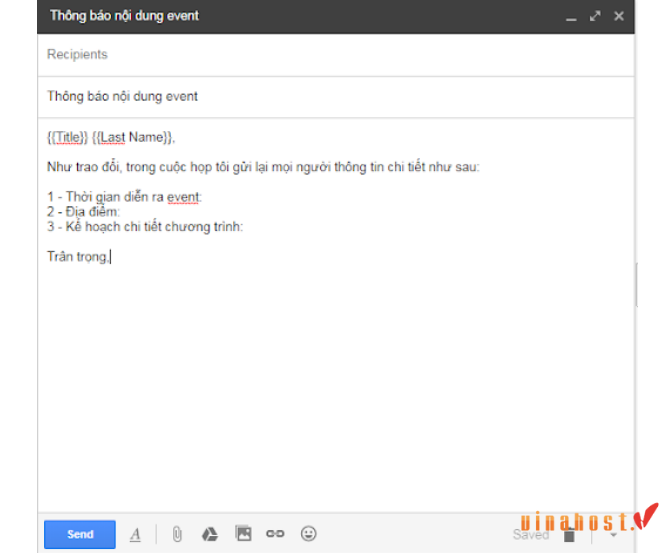Image resolution: width=659 pixels, height=553 pixels.
Task: Close the compose window
Action: tap(619, 16)
